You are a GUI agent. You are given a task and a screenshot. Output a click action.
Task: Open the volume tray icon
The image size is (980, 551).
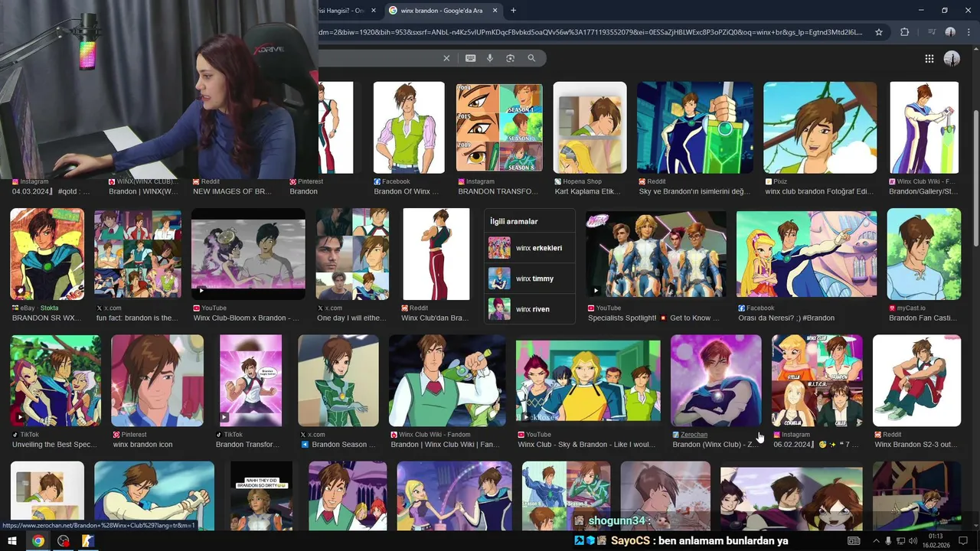913,541
